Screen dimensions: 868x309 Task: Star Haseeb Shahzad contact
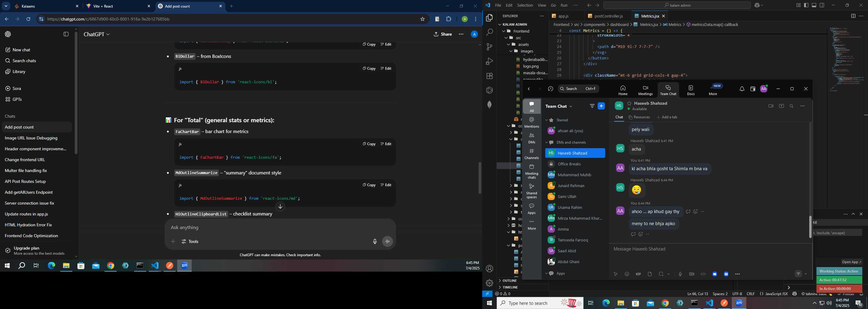(629, 103)
